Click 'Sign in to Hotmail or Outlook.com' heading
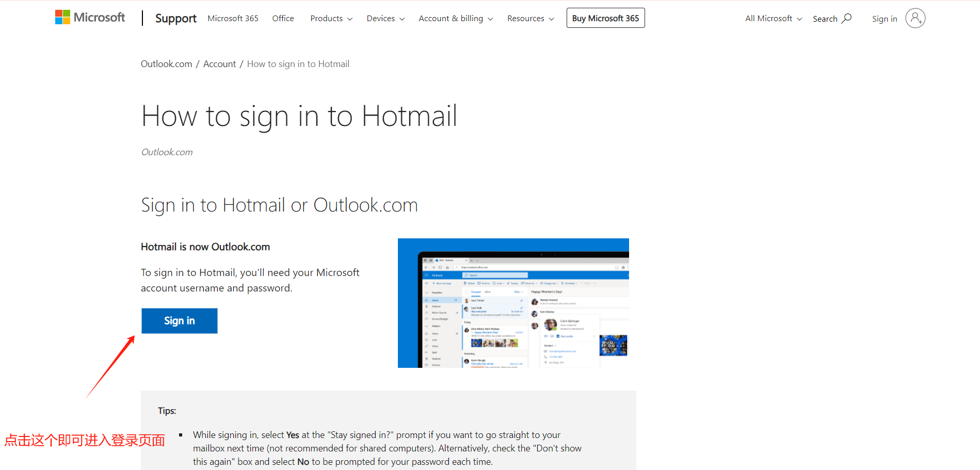980x470 pixels. click(x=279, y=205)
